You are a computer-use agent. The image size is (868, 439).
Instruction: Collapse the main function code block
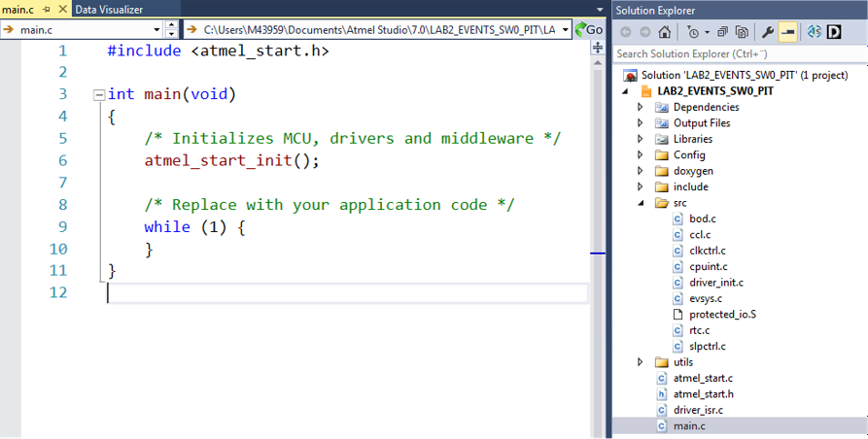(x=99, y=95)
